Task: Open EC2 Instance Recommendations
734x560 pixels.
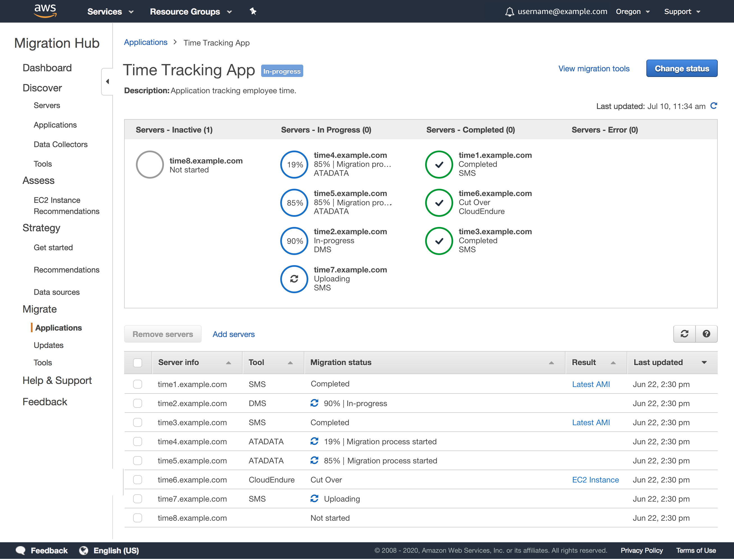Action: coord(67,206)
